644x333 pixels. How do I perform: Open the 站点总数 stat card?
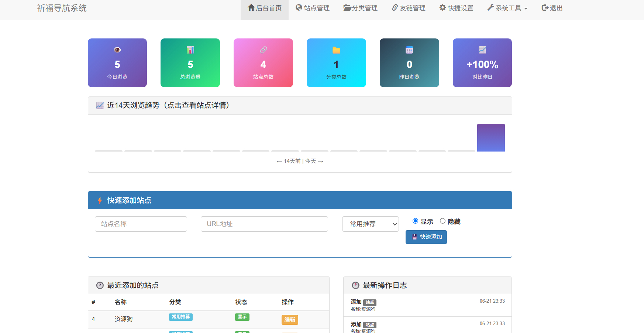263,63
